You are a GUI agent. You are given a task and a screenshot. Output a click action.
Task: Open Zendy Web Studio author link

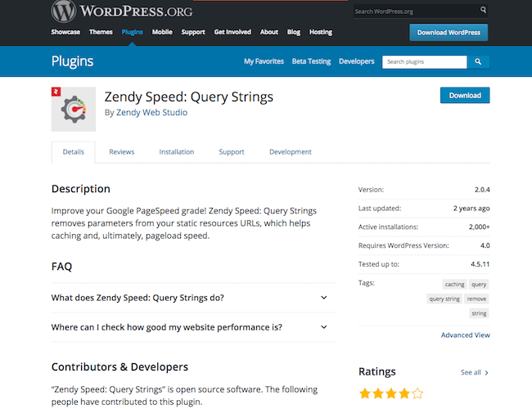(x=151, y=113)
